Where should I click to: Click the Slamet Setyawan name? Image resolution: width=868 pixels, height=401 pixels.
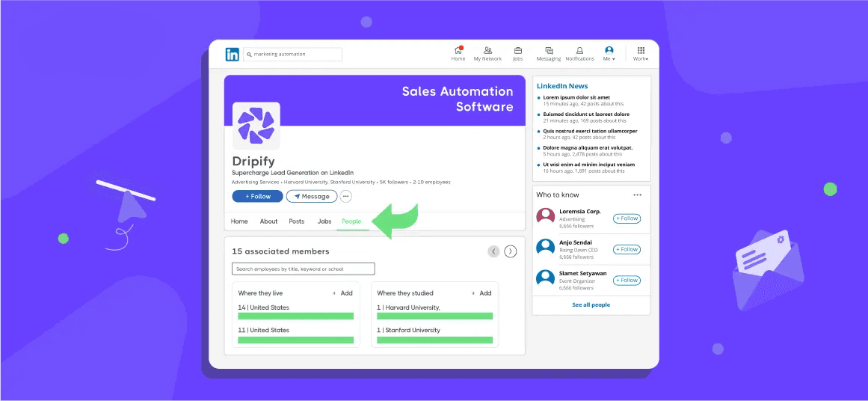pos(583,274)
